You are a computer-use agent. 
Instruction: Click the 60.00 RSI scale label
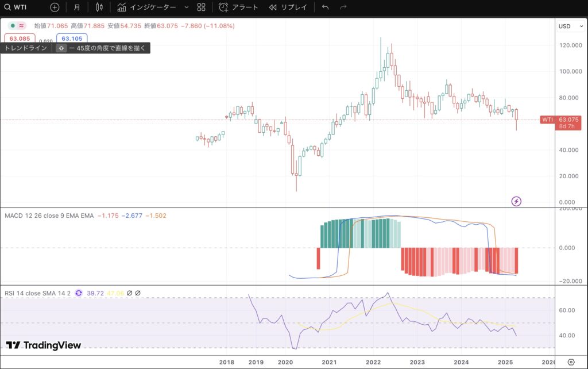[x=567, y=310]
